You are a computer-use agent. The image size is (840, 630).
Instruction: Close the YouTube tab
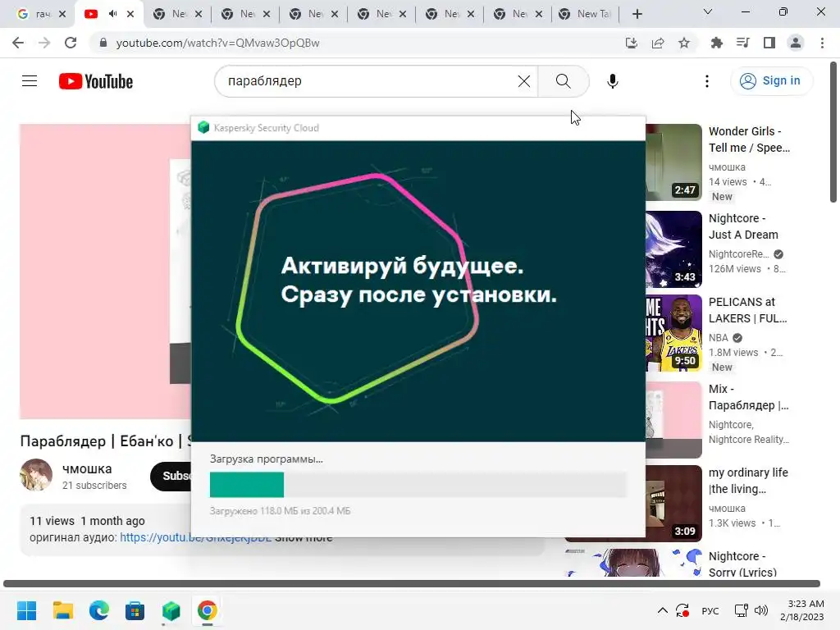coord(130,14)
